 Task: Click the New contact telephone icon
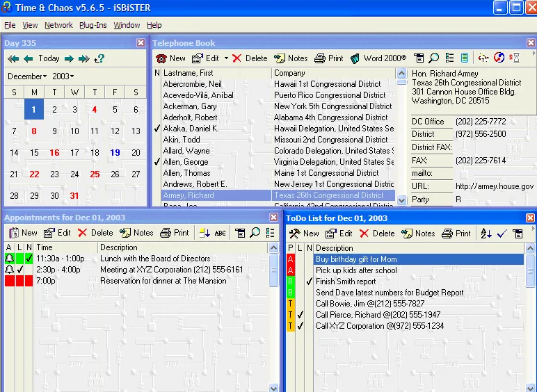click(161, 58)
